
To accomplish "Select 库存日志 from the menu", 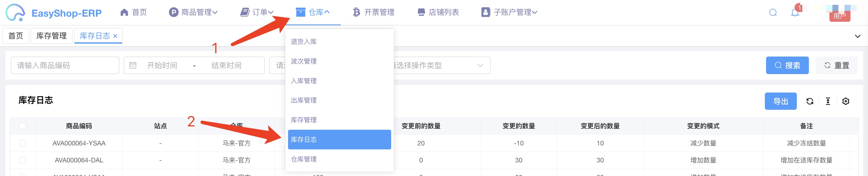I will pyautogui.click(x=339, y=139).
